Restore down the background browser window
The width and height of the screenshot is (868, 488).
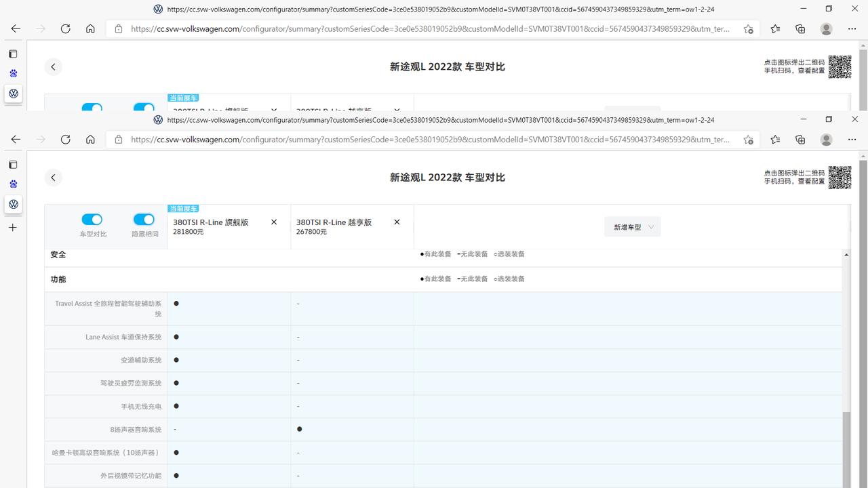click(x=829, y=9)
